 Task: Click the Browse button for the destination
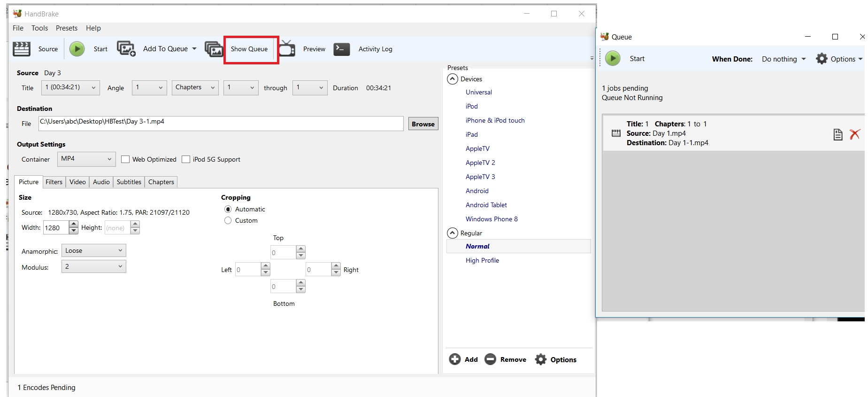click(x=423, y=124)
